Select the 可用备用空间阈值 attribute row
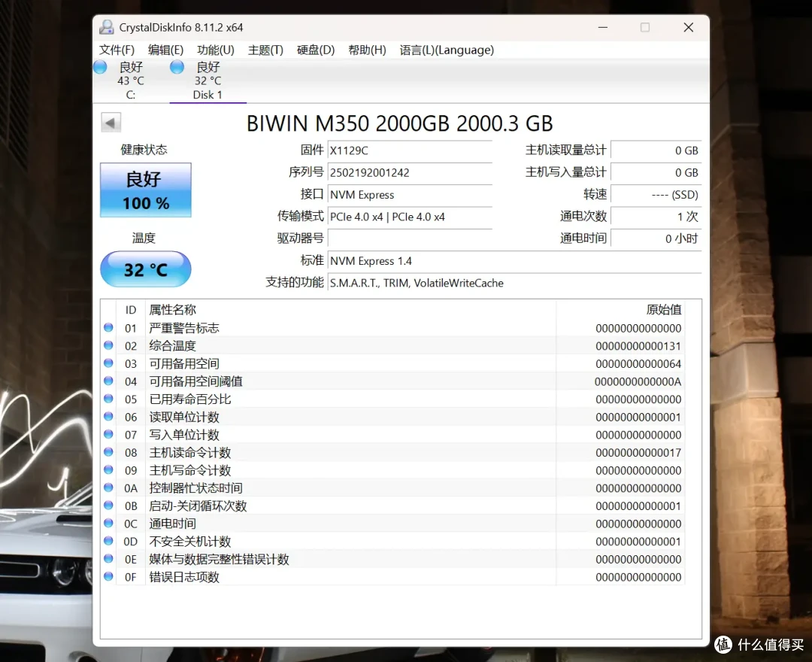 click(393, 381)
